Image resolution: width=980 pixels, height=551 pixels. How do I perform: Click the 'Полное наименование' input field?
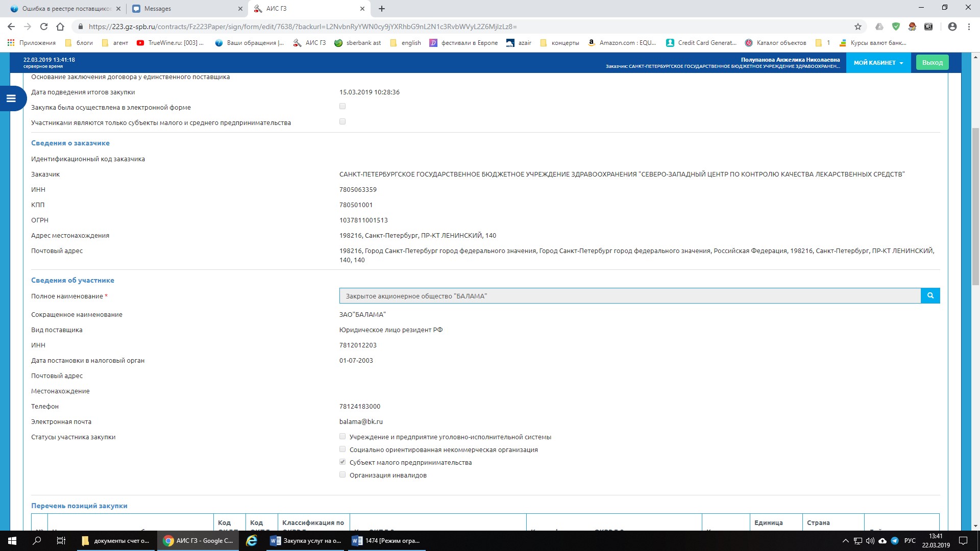pyautogui.click(x=630, y=296)
